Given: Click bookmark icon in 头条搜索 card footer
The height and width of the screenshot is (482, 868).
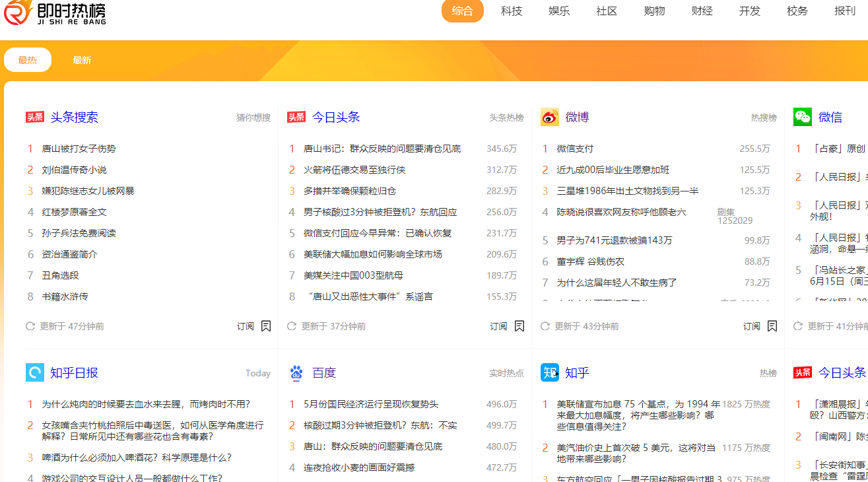Looking at the screenshot, I should 266,326.
